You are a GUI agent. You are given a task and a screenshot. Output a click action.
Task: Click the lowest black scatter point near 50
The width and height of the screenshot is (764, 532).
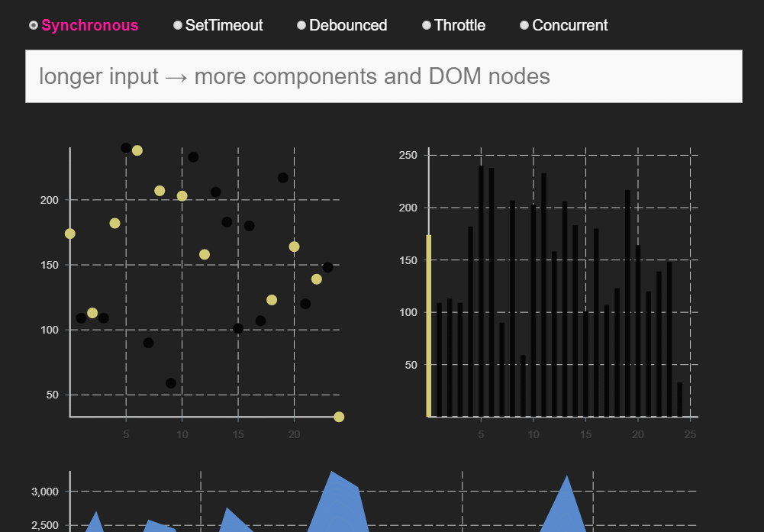tap(170, 383)
